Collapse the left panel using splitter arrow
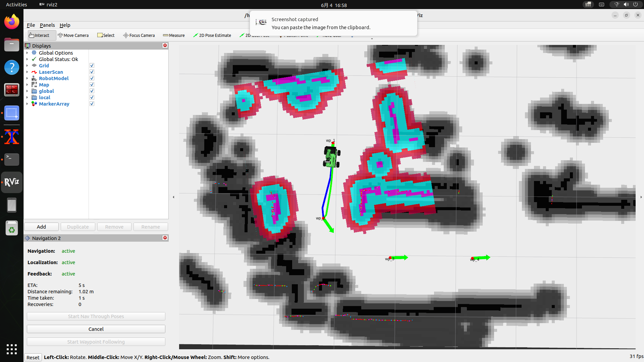Screen dimensions: 644x362 point(173,197)
